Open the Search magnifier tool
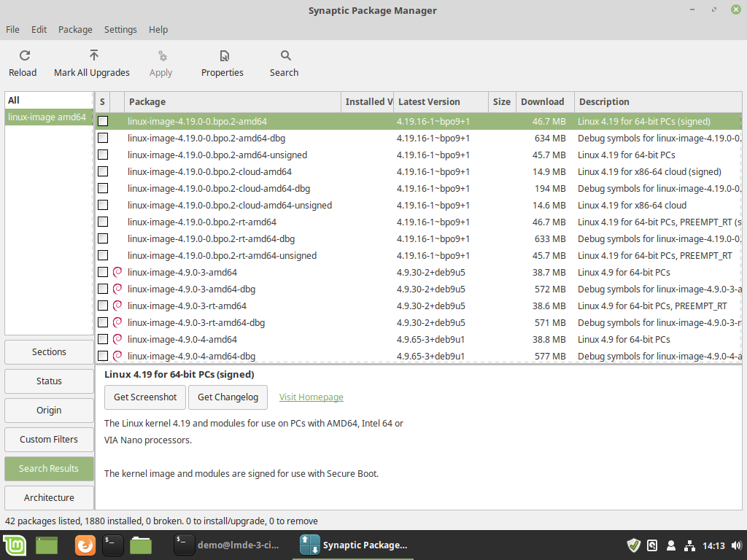 (286, 55)
